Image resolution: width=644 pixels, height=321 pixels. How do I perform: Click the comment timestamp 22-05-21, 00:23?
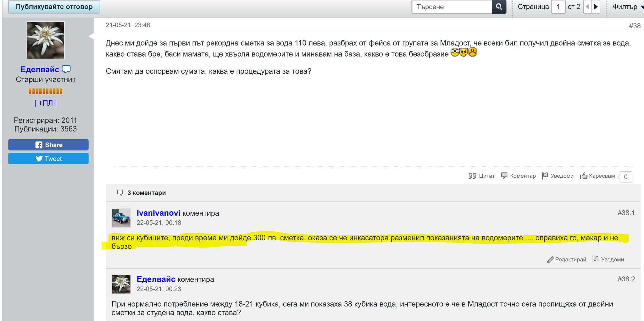point(159,289)
